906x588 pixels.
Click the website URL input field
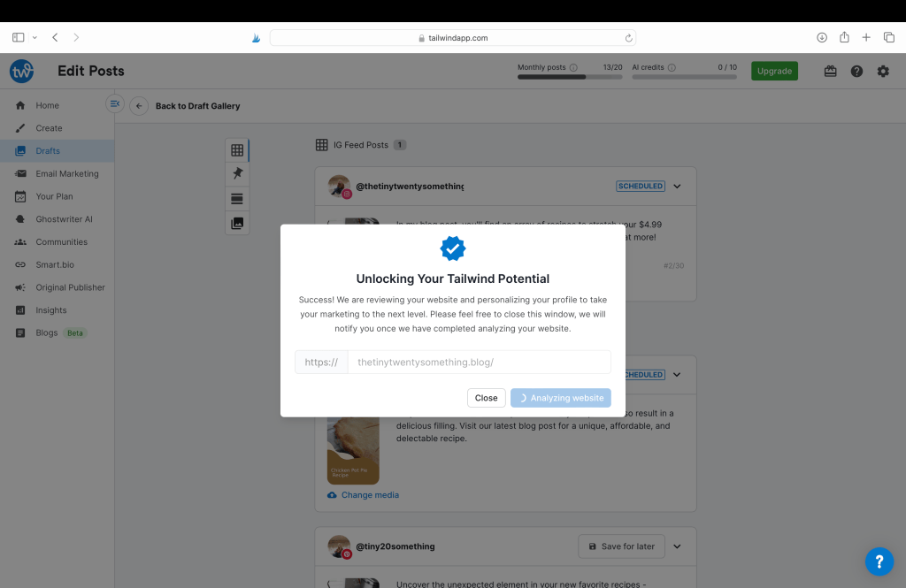click(x=478, y=363)
